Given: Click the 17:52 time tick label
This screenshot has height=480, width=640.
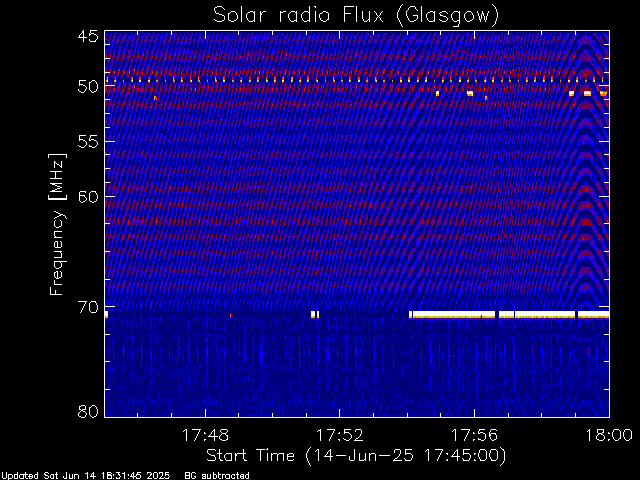Looking at the screenshot, I should point(340,435).
